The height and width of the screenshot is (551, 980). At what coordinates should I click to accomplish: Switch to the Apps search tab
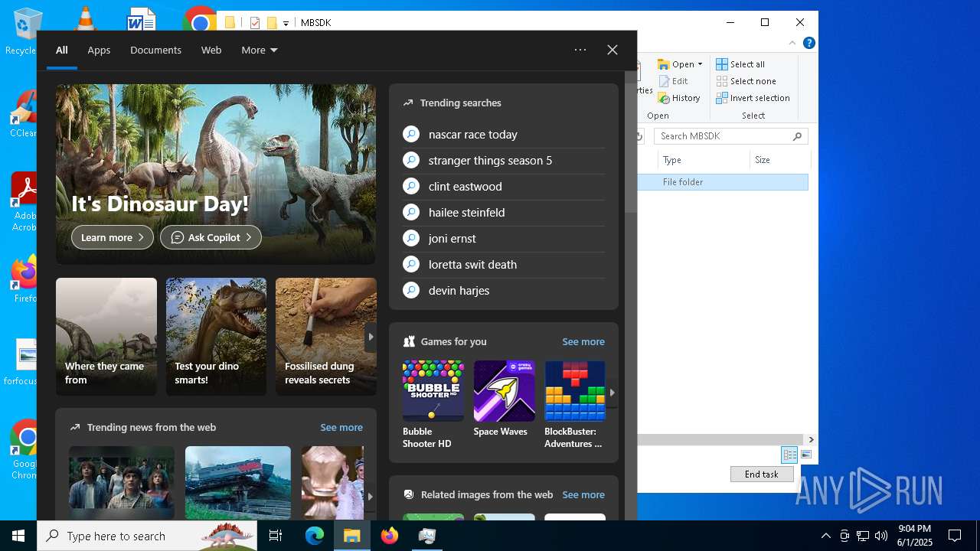(99, 50)
